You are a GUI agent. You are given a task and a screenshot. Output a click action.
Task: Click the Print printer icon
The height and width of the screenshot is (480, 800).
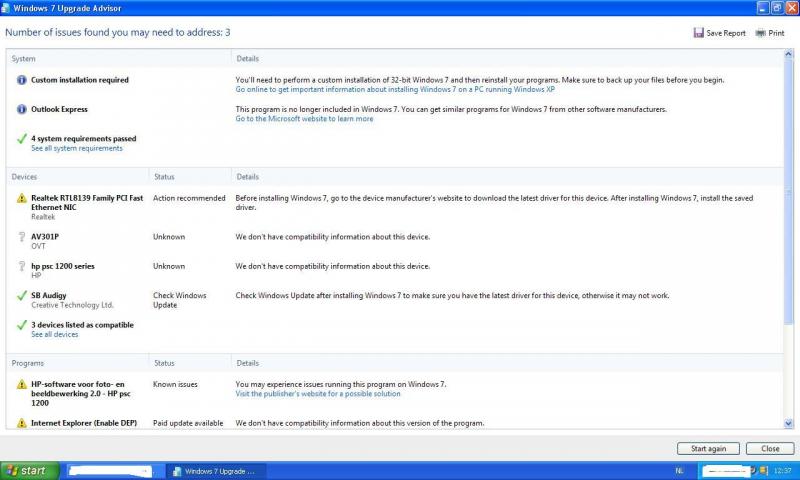(761, 33)
